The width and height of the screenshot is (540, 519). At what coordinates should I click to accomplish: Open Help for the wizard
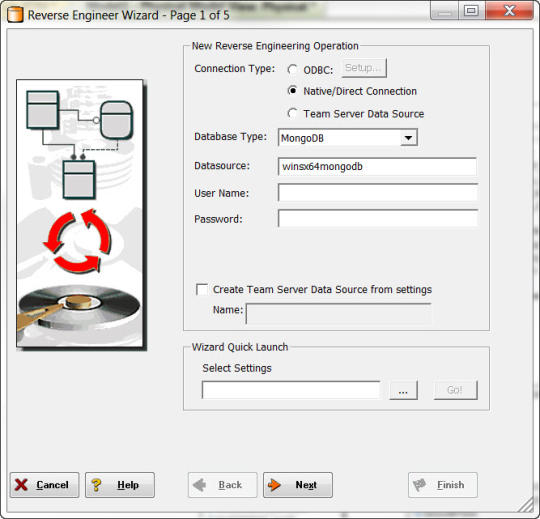120,485
